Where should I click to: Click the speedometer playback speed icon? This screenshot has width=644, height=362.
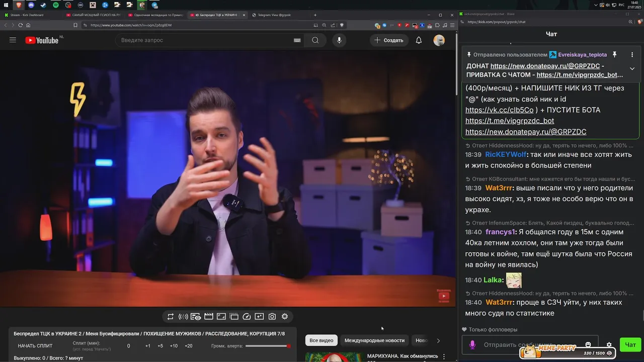pos(247,316)
